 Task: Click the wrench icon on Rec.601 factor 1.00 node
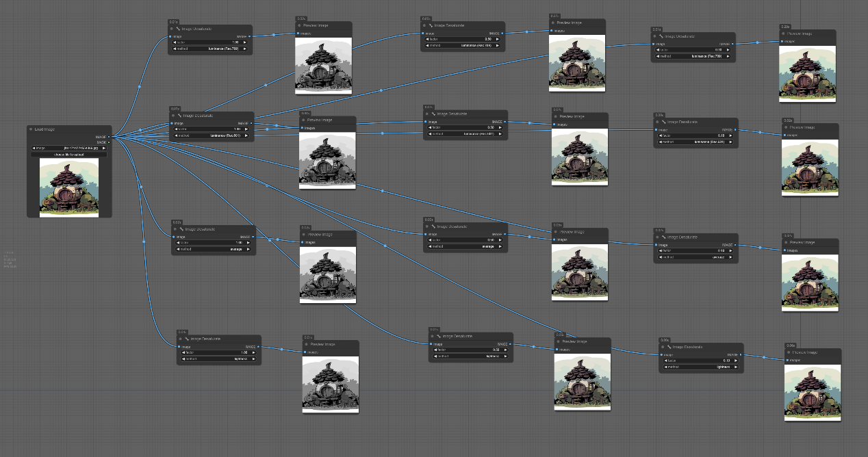point(179,116)
